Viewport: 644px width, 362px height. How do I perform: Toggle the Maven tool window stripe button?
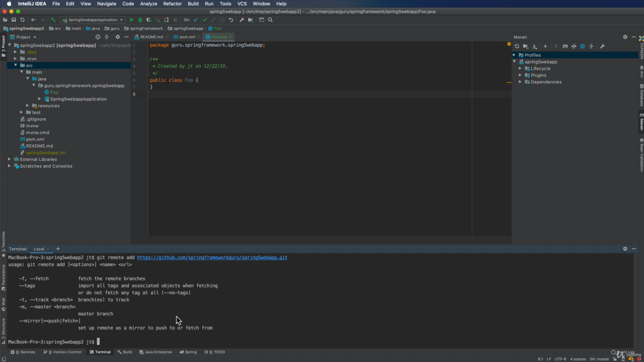click(641, 122)
